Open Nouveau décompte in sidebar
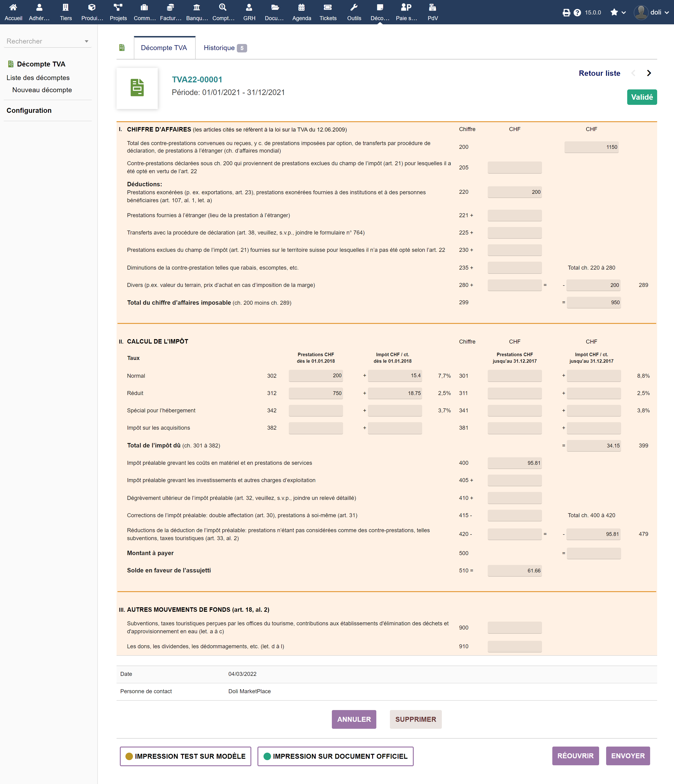Screen dimensions: 674x784 coord(42,90)
